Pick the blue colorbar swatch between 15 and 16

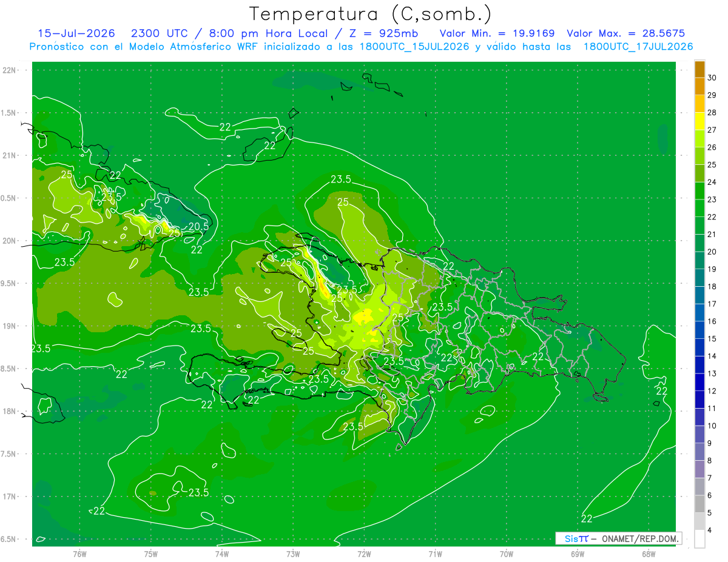[699, 330]
